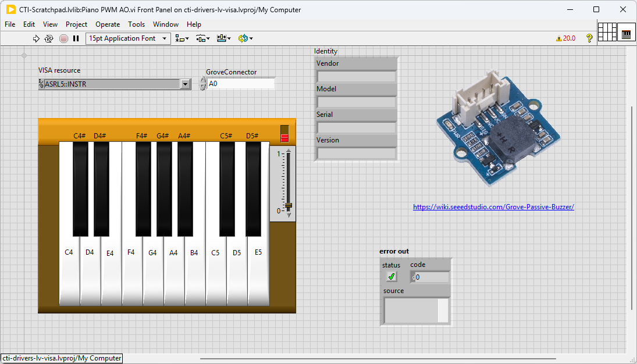This screenshot has height=364, width=637.
Task: Open the 15pt Application Font dropdown
Action: pos(127,38)
